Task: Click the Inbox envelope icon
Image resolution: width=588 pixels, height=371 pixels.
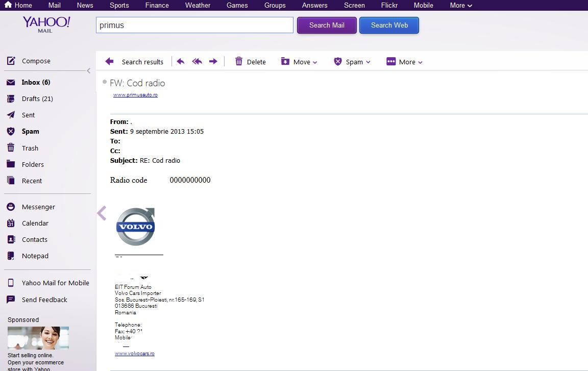Action: click(x=11, y=83)
